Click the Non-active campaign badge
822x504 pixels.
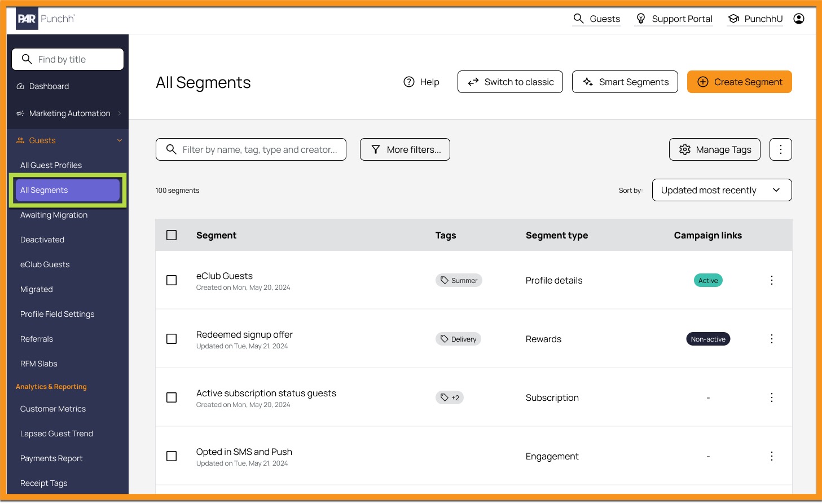point(708,339)
